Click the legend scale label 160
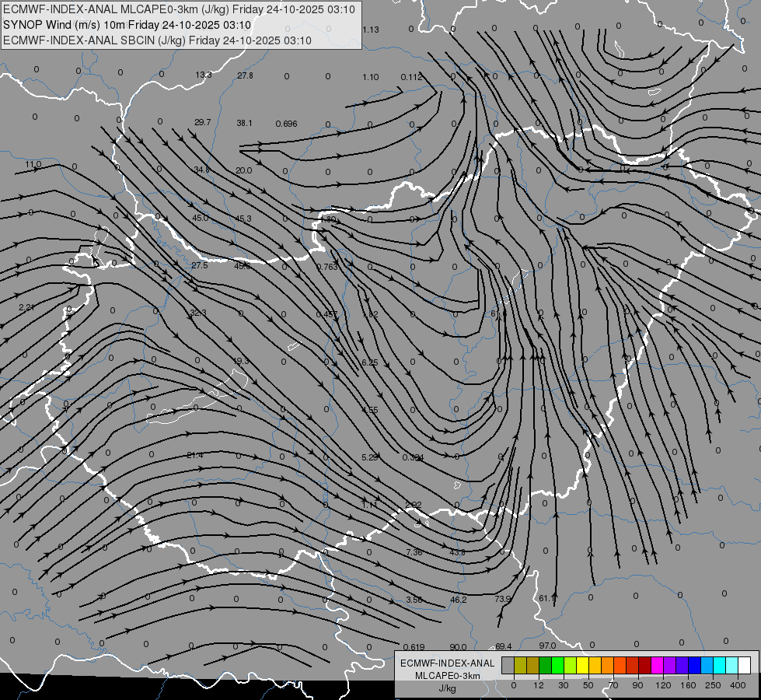The image size is (761, 700). point(688,685)
